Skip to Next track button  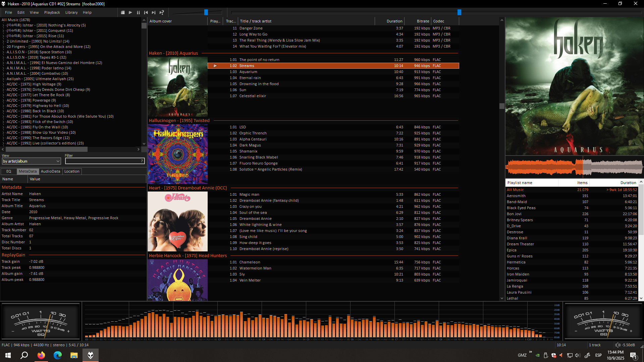pyautogui.click(x=154, y=12)
